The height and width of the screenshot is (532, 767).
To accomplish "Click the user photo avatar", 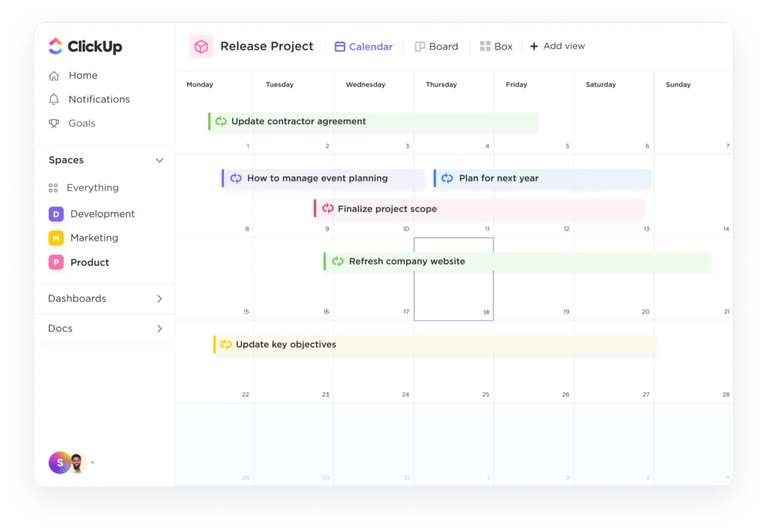I will point(77,463).
